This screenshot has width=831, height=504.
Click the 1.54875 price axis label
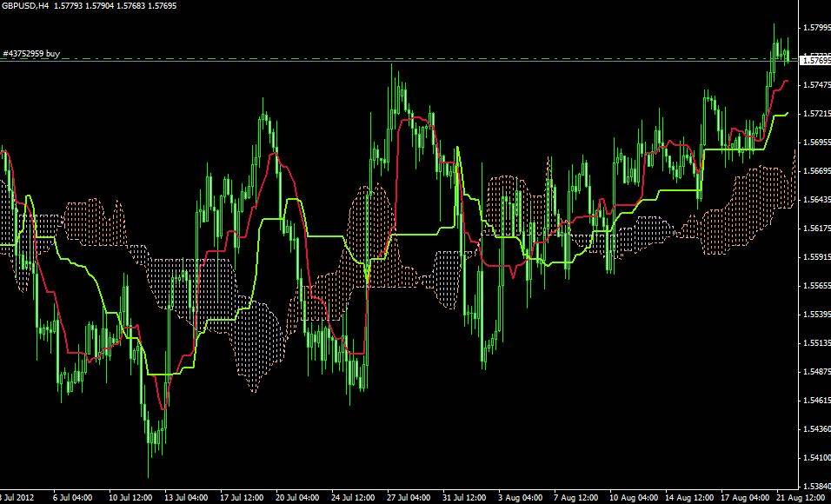(817, 372)
